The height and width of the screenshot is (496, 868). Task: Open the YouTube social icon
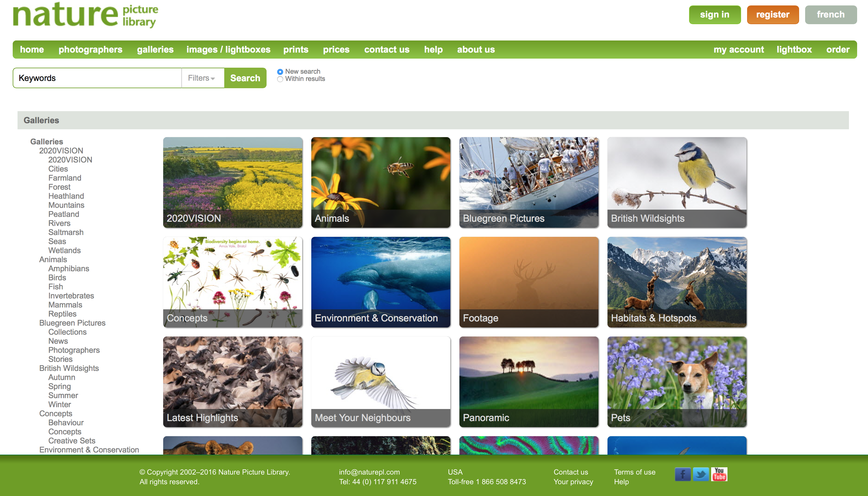pos(719,474)
